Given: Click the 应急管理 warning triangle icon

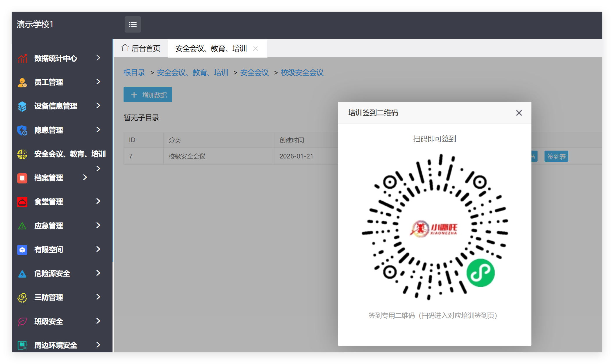Looking at the screenshot, I should (22, 226).
